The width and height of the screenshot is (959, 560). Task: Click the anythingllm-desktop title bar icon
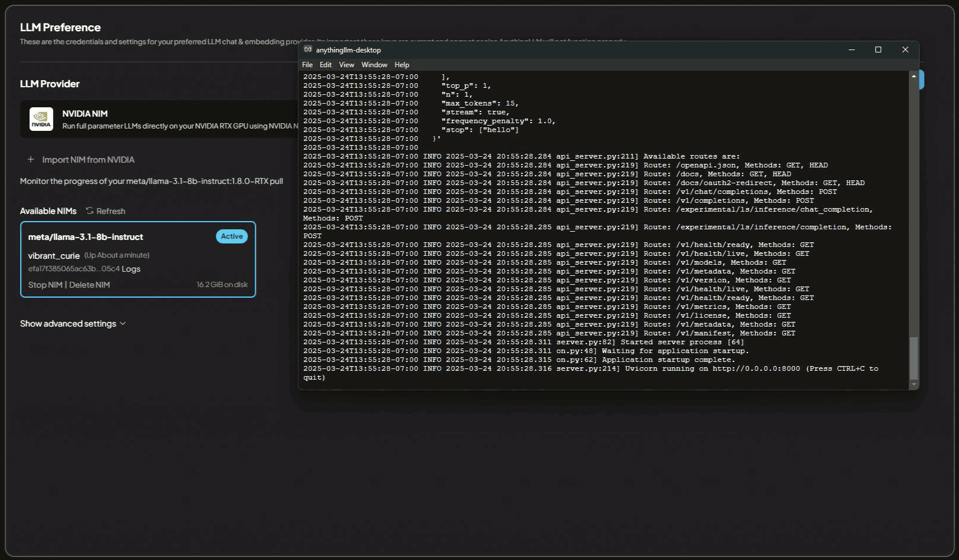click(x=308, y=50)
